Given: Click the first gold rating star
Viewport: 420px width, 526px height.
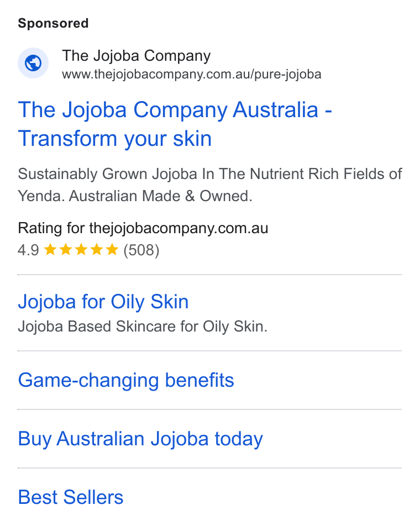Looking at the screenshot, I should (50, 250).
